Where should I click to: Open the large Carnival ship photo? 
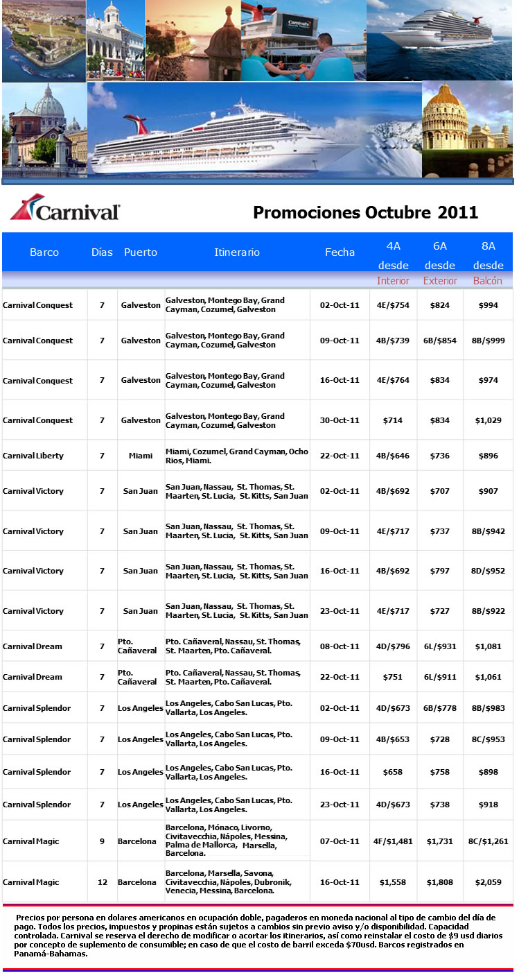coord(254,130)
